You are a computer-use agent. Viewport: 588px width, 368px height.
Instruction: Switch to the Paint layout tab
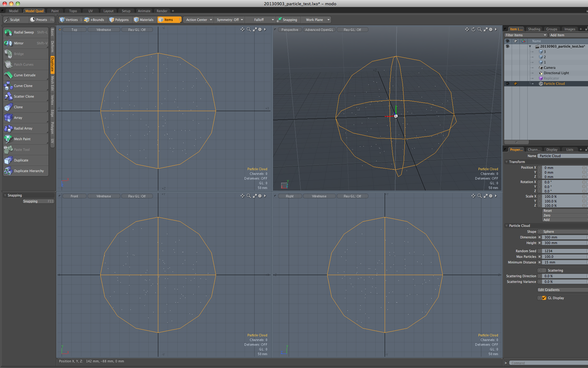coord(55,11)
